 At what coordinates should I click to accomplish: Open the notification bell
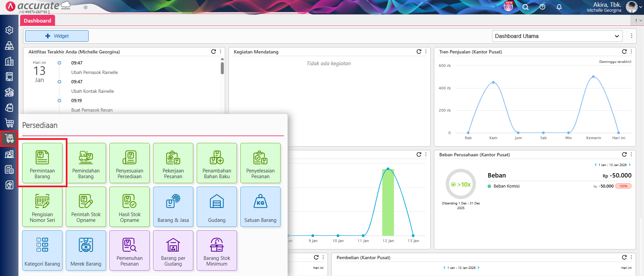(559, 7)
